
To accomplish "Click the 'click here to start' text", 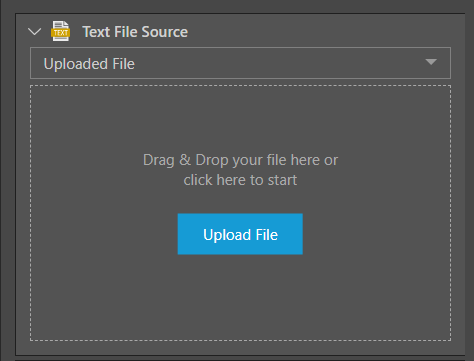I will pyautogui.click(x=240, y=180).
